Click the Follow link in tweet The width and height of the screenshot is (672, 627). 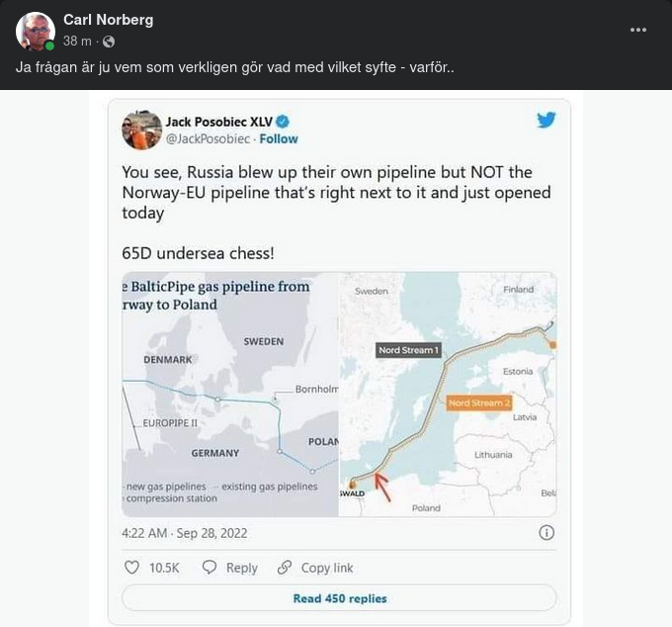tap(279, 139)
